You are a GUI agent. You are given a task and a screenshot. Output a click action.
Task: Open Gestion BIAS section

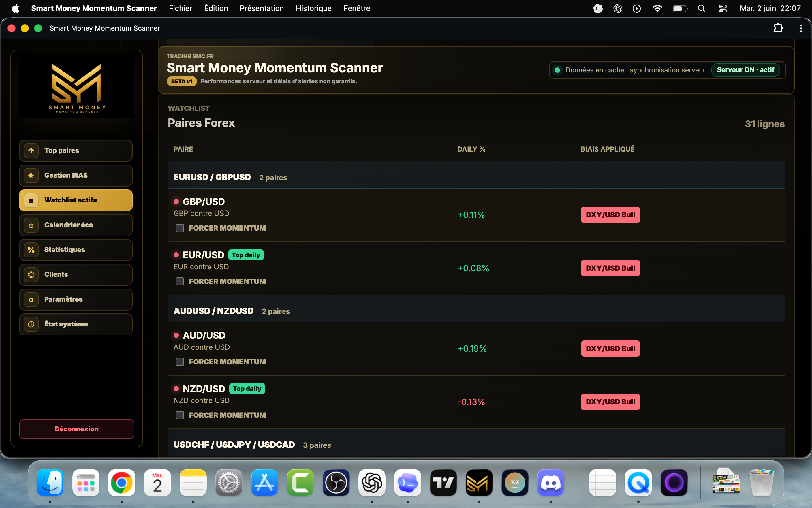point(76,175)
